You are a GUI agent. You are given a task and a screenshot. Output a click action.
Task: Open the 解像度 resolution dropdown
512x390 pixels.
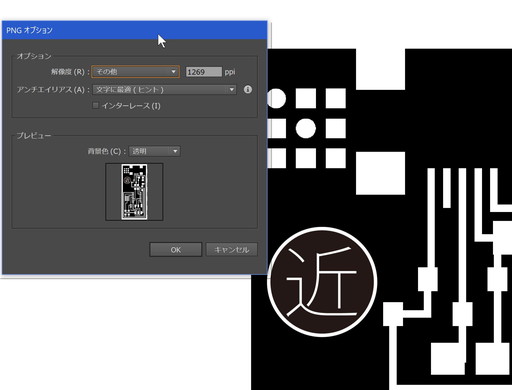click(135, 72)
